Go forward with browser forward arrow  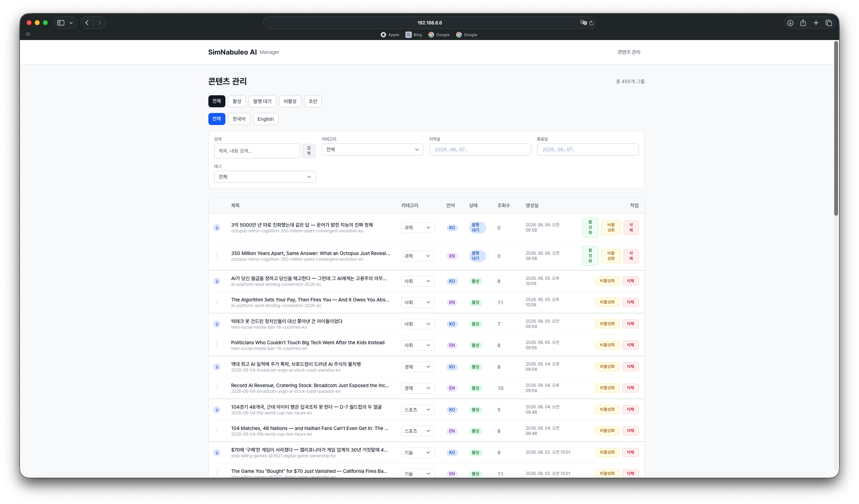(100, 23)
